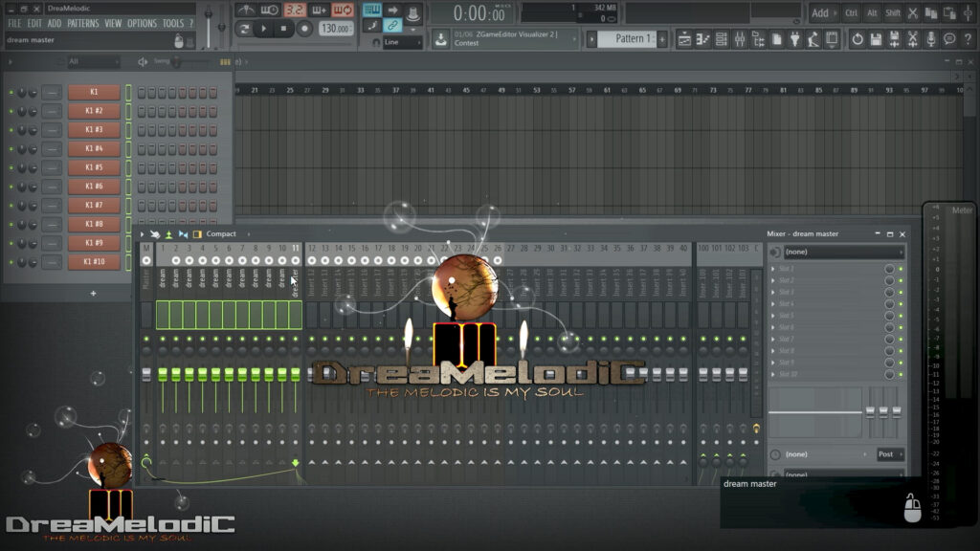Adjust the Master track fader
The width and height of the screenshot is (980, 551).
tap(146, 374)
